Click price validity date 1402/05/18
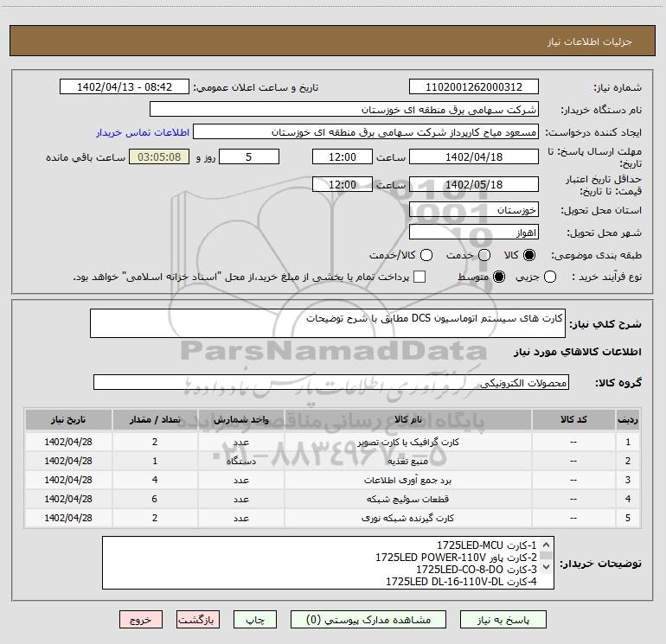The image size is (666, 644). click(474, 184)
